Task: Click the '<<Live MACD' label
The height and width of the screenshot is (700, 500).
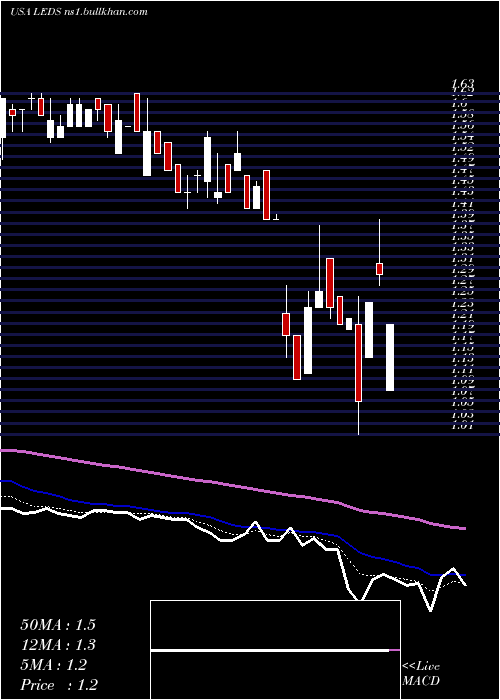Action: point(421,674)
